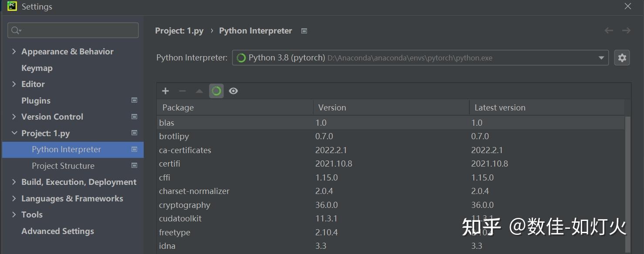Viewport: 644px width, 254px height.
Task: Expand the Appearance & Behavior section
Action: (x=13, y=51)
